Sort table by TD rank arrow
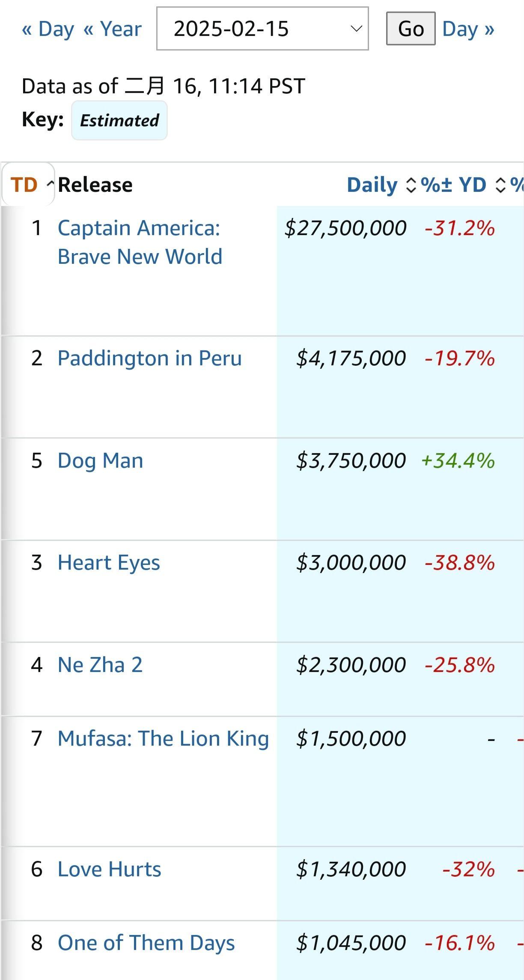 50,185
